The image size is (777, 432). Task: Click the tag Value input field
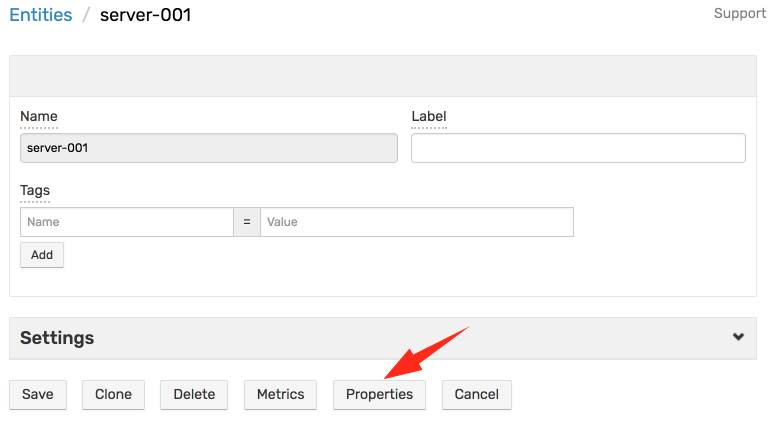click(x=417, y=222)
